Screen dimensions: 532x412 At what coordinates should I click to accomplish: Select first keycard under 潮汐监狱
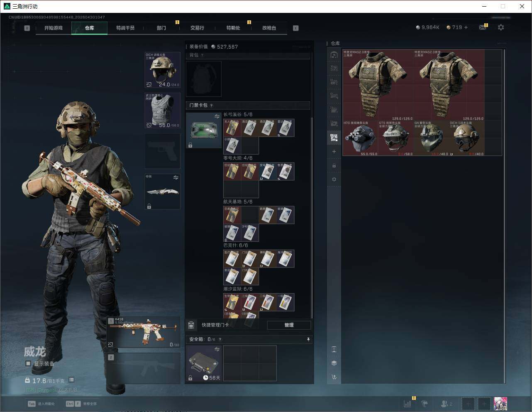pos(232,302)
